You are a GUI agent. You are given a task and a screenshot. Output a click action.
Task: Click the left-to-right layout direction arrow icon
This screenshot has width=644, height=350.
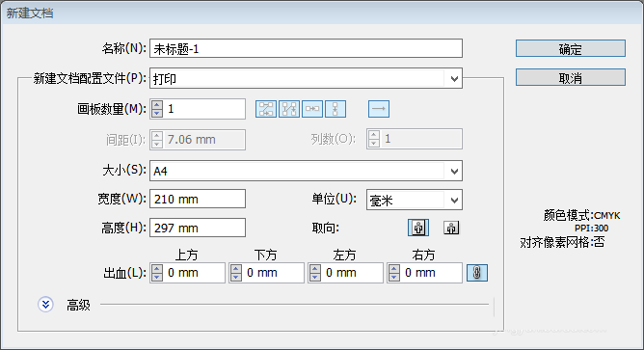click(379, 109)
